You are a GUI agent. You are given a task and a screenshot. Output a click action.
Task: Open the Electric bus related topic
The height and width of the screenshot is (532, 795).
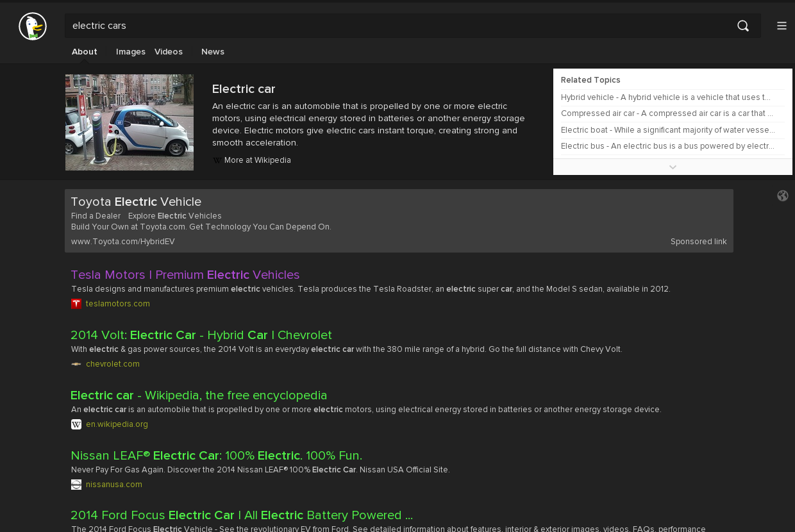pyautogui.click(x=667, y=146)
